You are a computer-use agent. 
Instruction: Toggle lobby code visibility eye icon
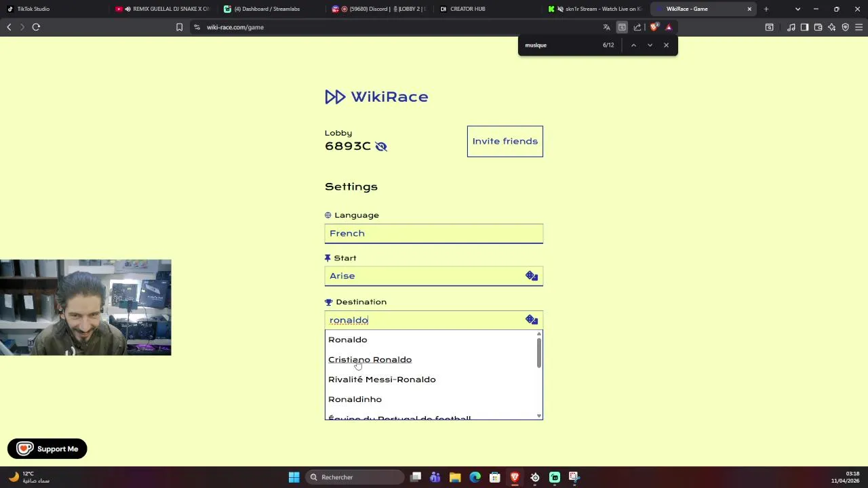[x=381, y=146]
